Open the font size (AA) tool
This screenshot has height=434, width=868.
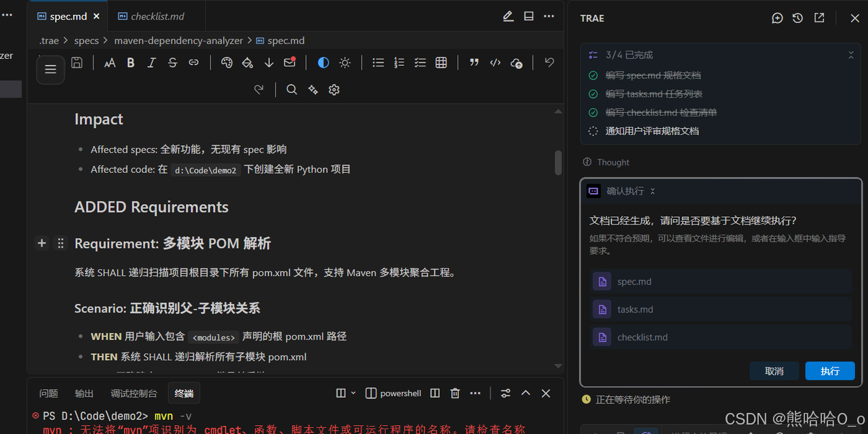[110, 62]
